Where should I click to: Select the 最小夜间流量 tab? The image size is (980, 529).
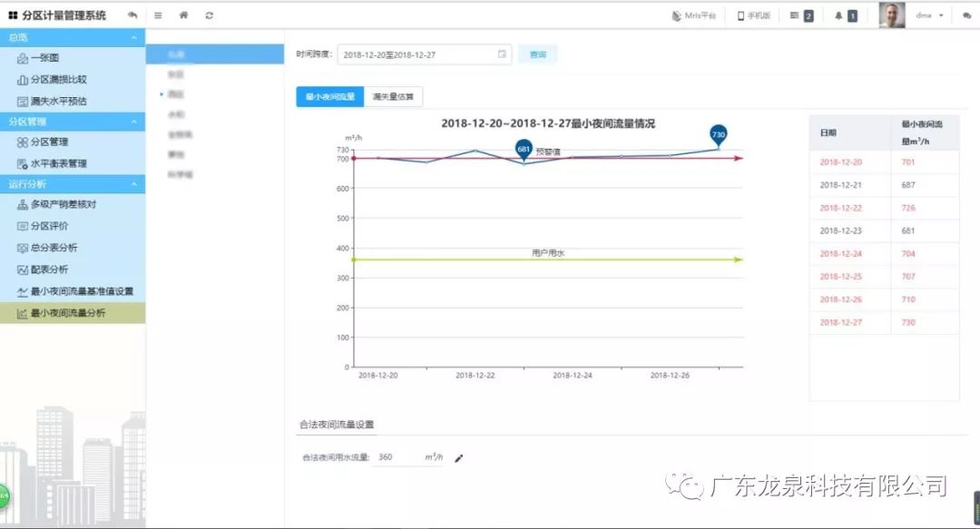coord(329,97)
